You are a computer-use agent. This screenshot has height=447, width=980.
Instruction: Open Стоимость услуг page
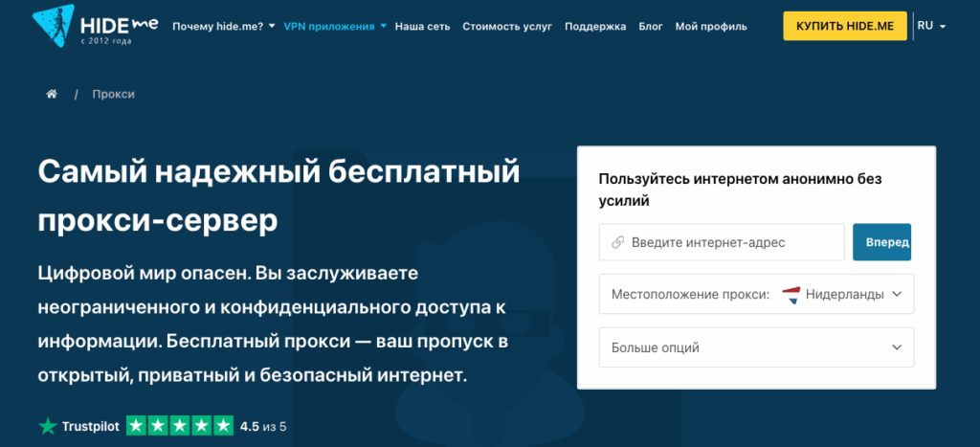coord(507,27)
